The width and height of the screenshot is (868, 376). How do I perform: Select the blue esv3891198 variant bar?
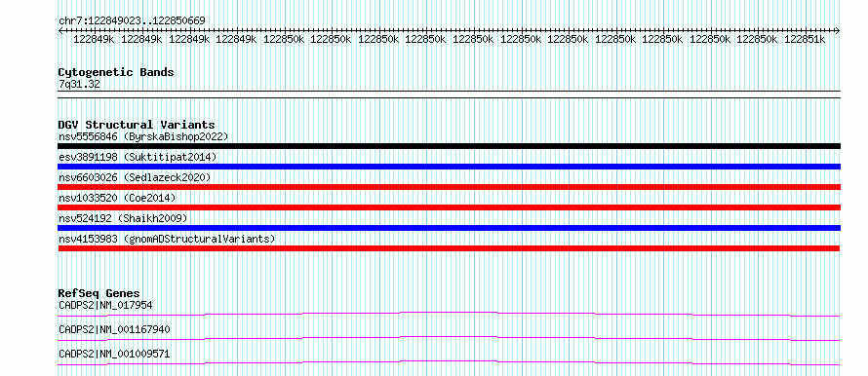coord(449,167)
